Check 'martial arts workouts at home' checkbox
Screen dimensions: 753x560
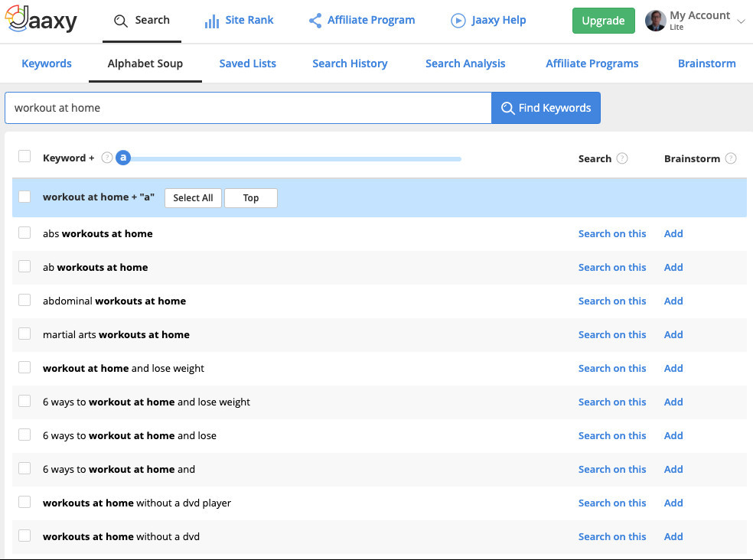pyautogui.click(x=24, y=334)
